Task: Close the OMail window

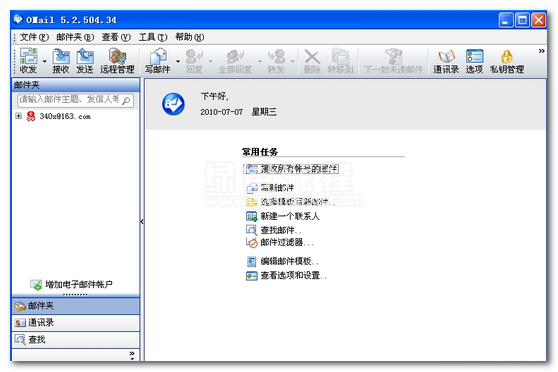Action: [538, 20]
